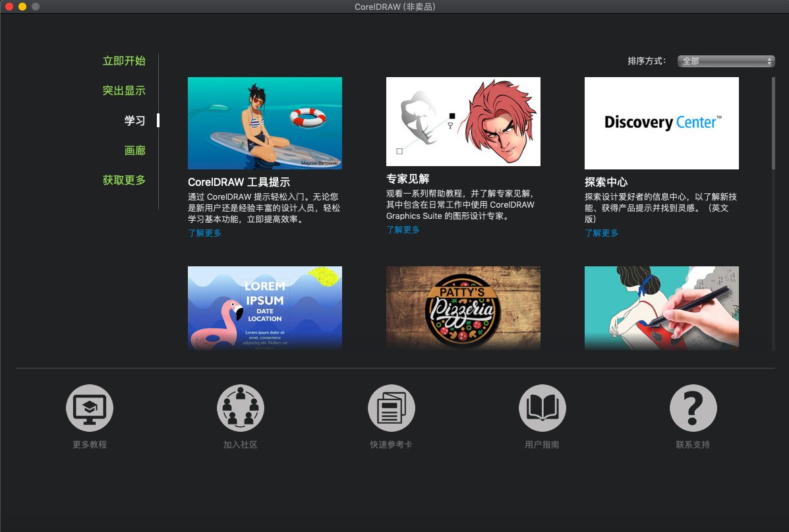789x532 pixels.
Task: Open the User Guide (用户指南) book icon
Action: coord(542,408)
